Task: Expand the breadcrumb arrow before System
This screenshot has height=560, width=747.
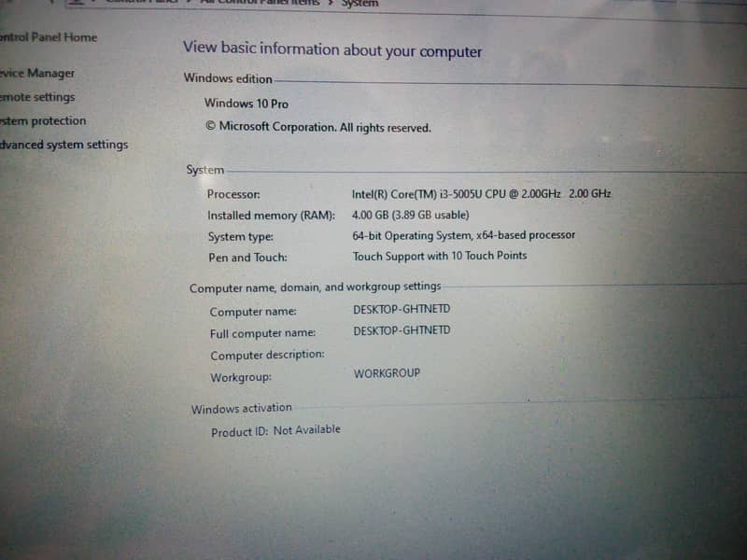Action: click(x=331, y=4)
